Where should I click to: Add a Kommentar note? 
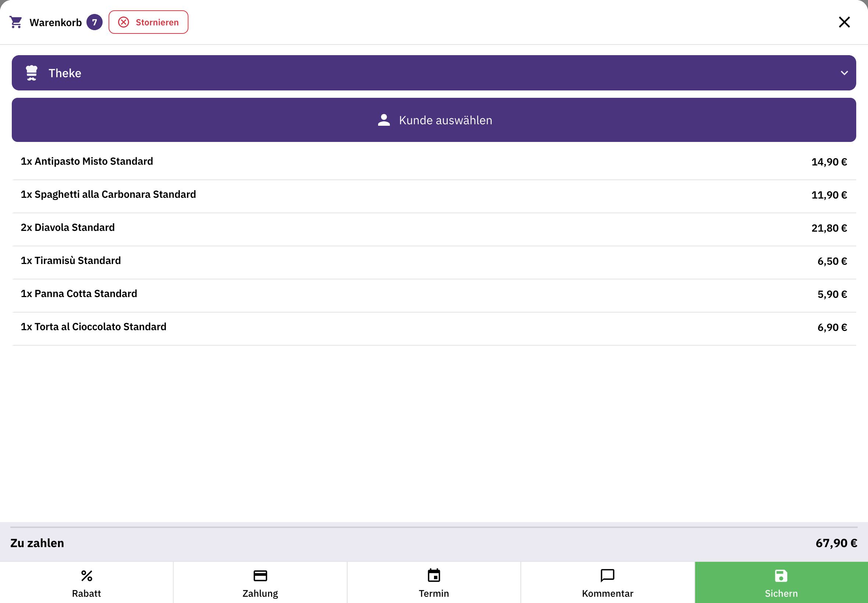click(608, 582)
